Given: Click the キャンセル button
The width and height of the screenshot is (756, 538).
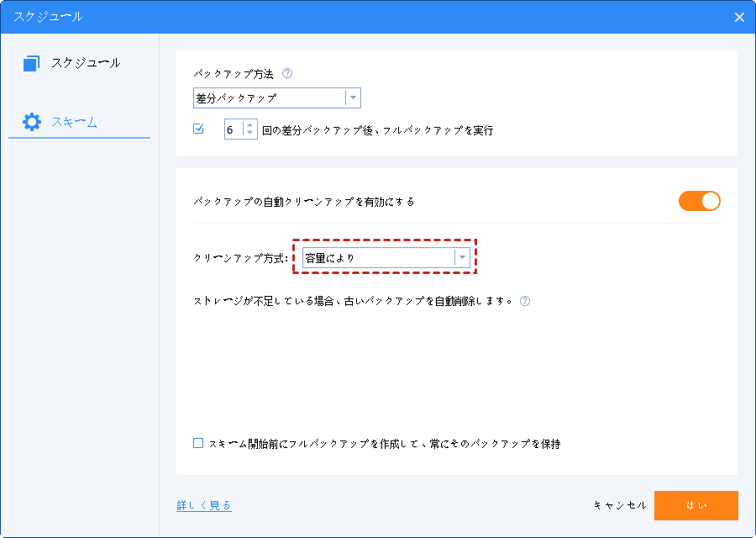Looking at the screenshot, I should tap(620, 505).
